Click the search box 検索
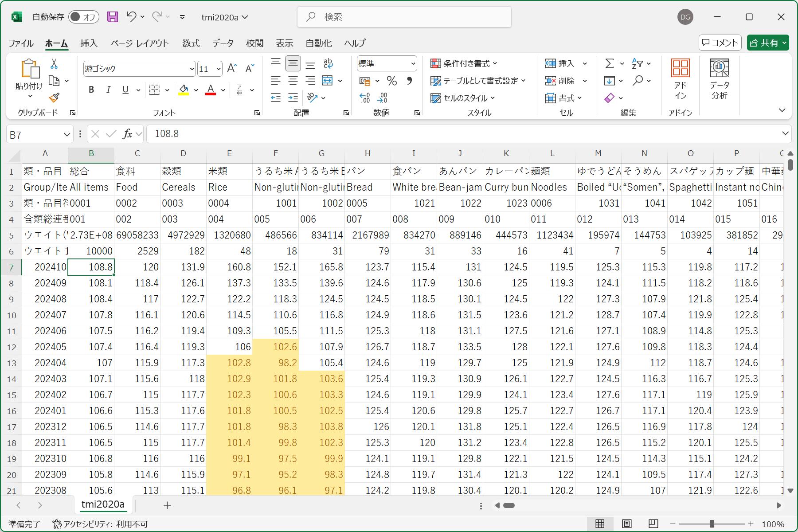Viewport: 798px width, 532px height. [x=404, y=17]
